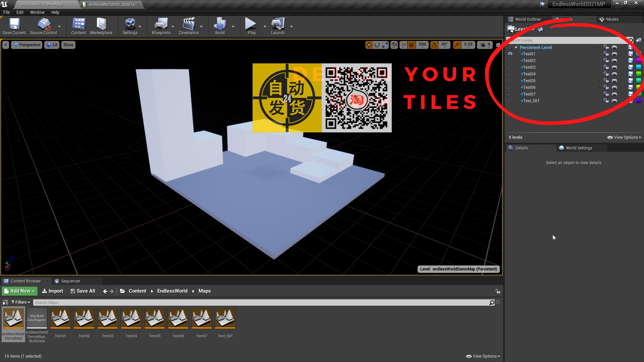Click the Search Levels input field
This screenshot has height=362, width=644.
[x=569, y=40]
